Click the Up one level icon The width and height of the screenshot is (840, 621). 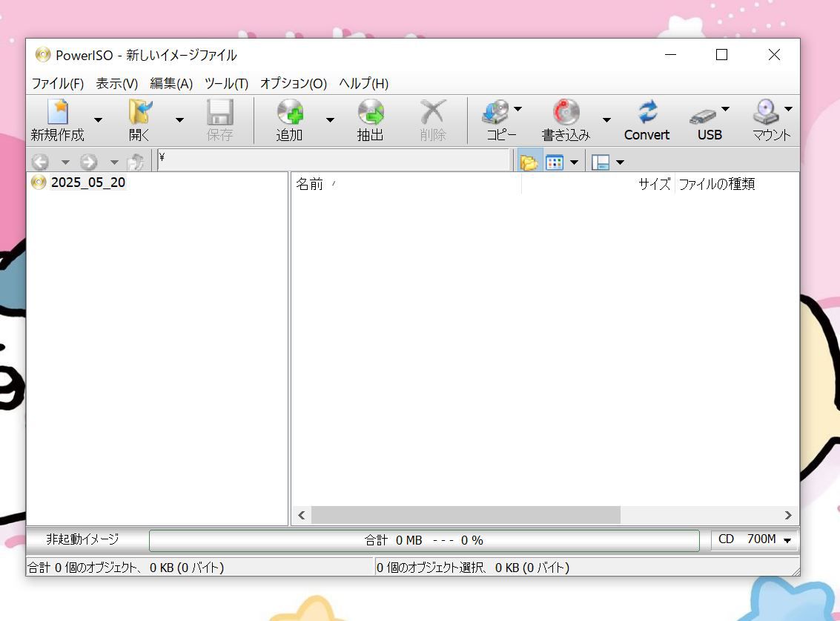click(136, 162)
